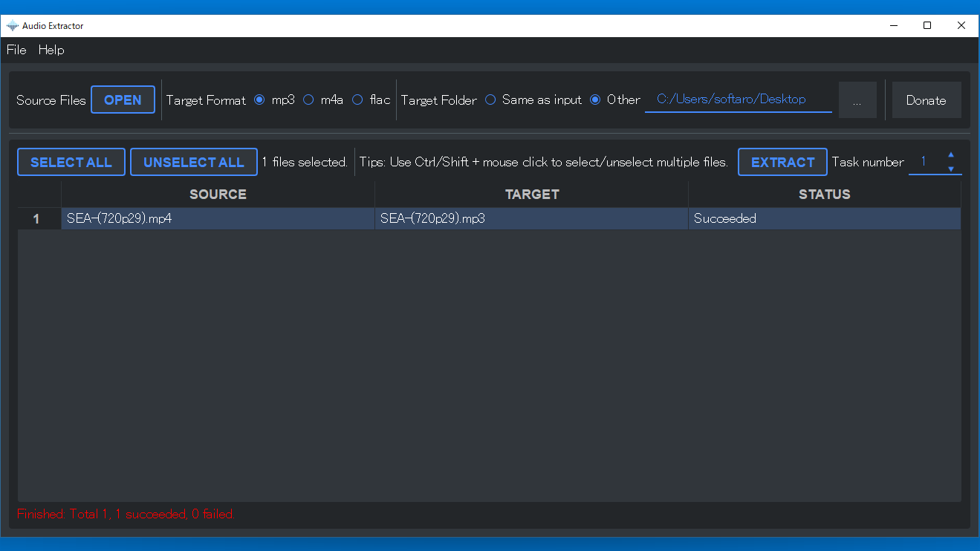Click the Succeeded status cell
The width and height of the screenshot is (980, 551).
click(x=825, y=219)
